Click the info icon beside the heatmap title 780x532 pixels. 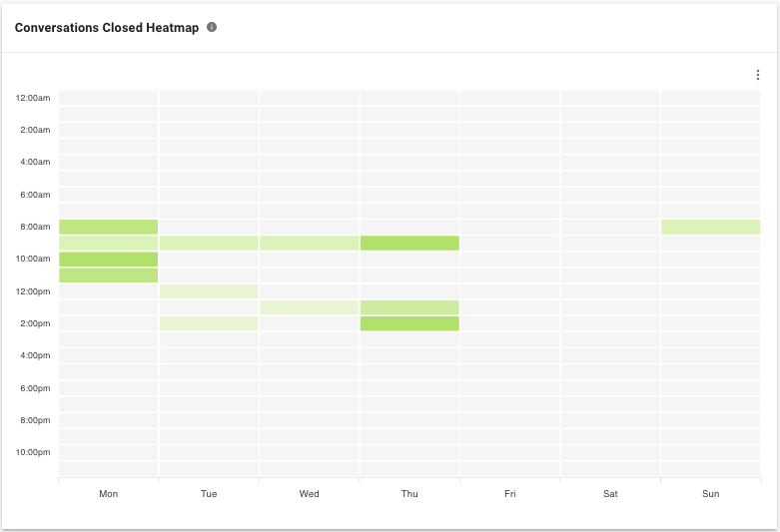212,28
